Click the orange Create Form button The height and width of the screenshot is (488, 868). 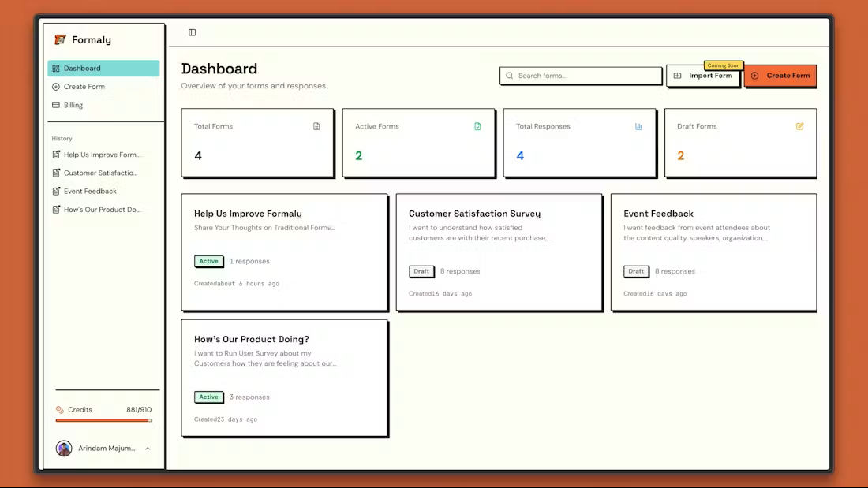pyautogui.click(x=780, y=76)
